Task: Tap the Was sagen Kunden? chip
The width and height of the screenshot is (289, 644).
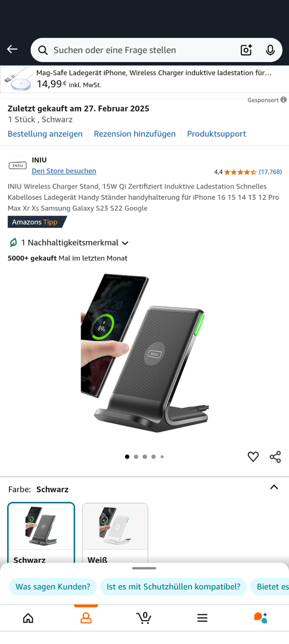Action: 53,587
